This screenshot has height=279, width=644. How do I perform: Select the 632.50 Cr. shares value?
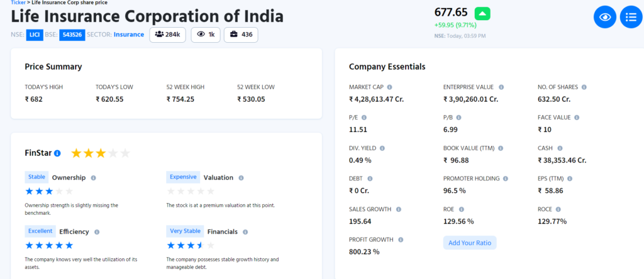(x=554, y=99)
